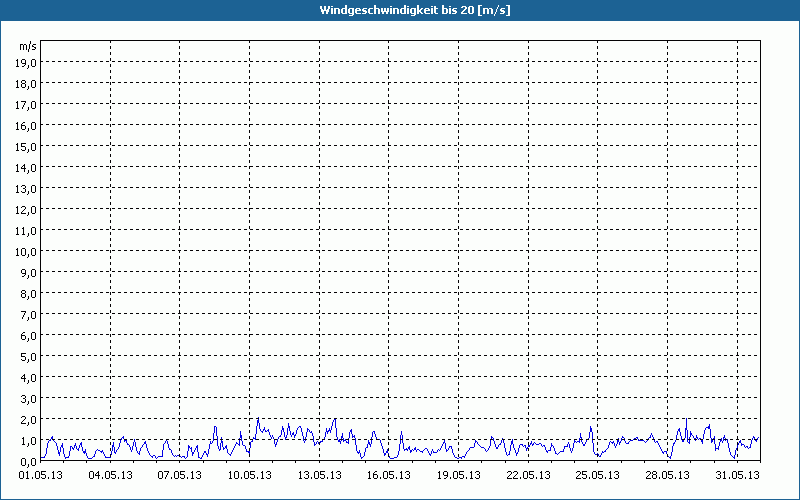This screenshot has width=800, height=500.
Task: Click the 4,0 y-axis label
Action: (28, 378)
